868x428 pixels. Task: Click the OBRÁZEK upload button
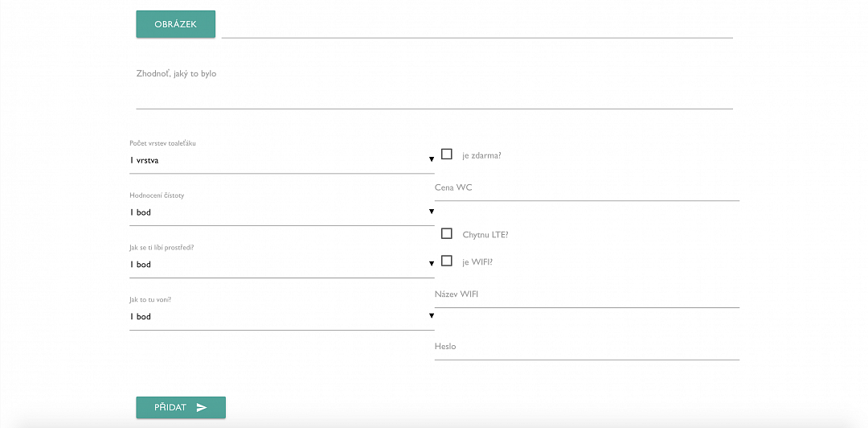pyautogui.click(x=175, y=24)
